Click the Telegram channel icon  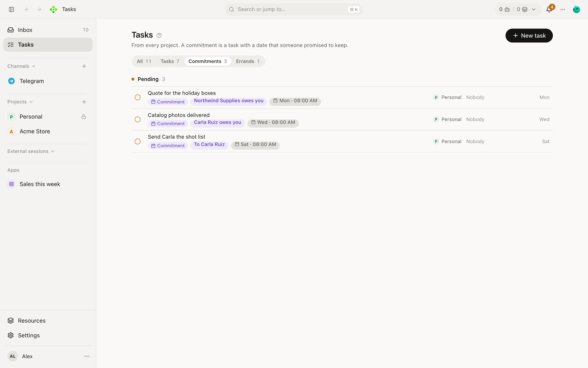point(11,81)
